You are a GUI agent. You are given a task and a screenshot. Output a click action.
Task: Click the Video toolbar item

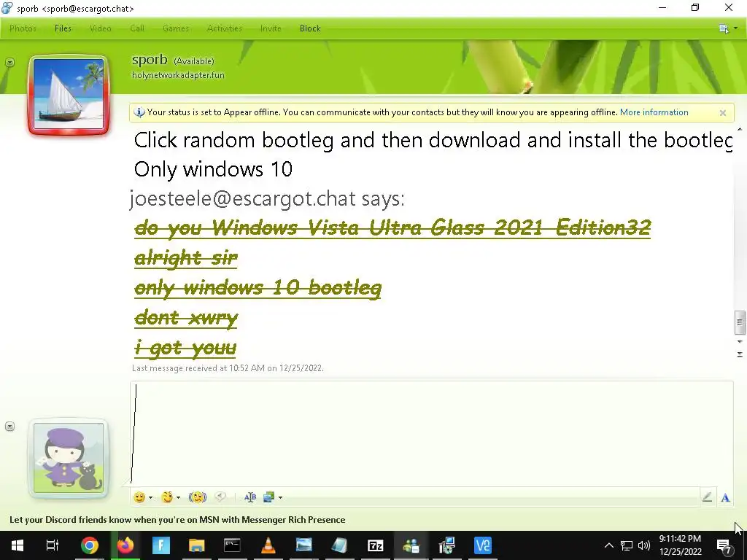[101, 28]
